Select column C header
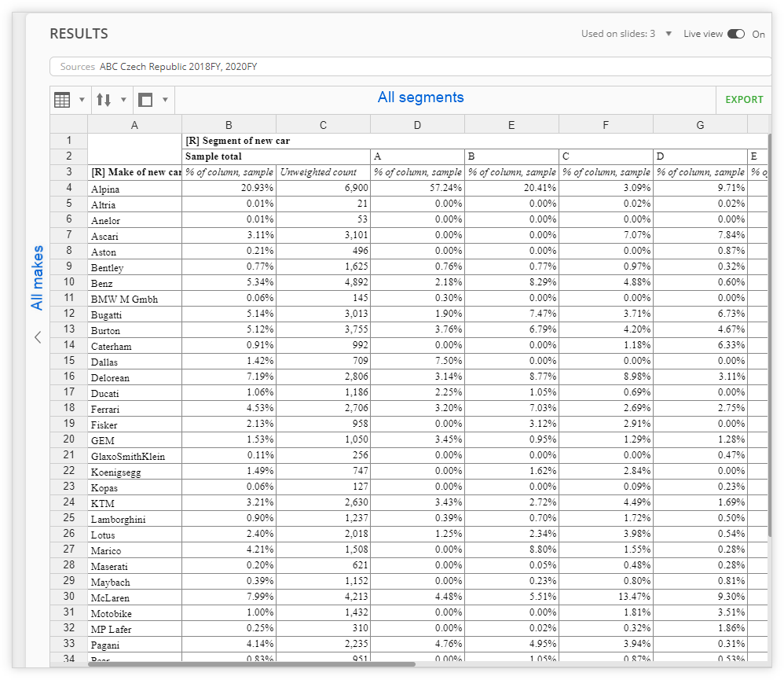Screen dimensions: 784x680 tap(323, 125)
